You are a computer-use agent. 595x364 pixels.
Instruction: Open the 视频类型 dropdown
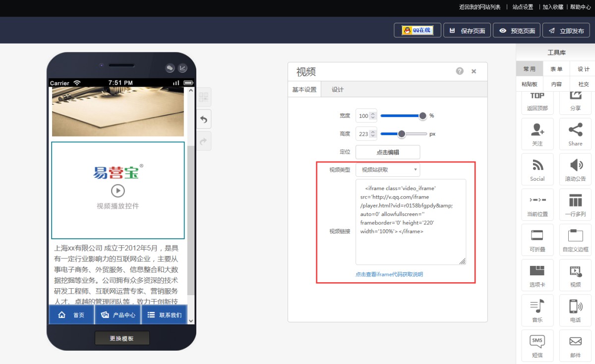[388, 170]
